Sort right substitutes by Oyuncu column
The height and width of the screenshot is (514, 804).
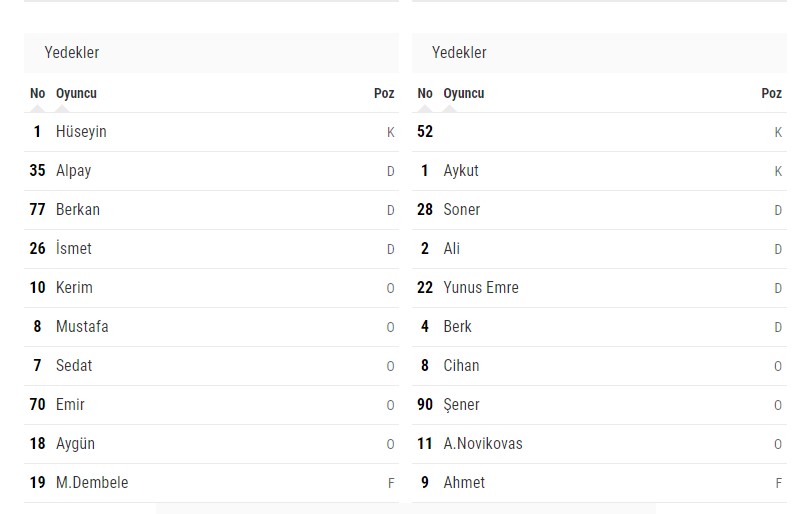pos(464,93)
